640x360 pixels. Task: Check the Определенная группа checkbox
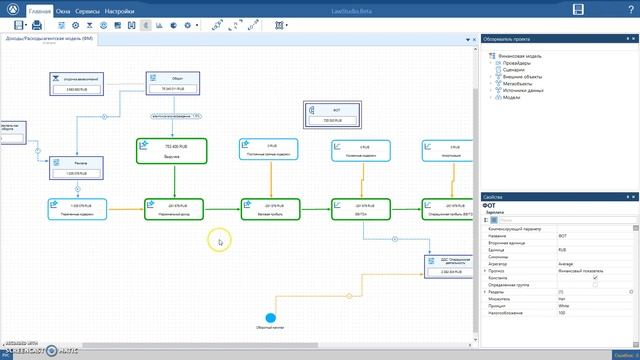click(x=595, y=284)
